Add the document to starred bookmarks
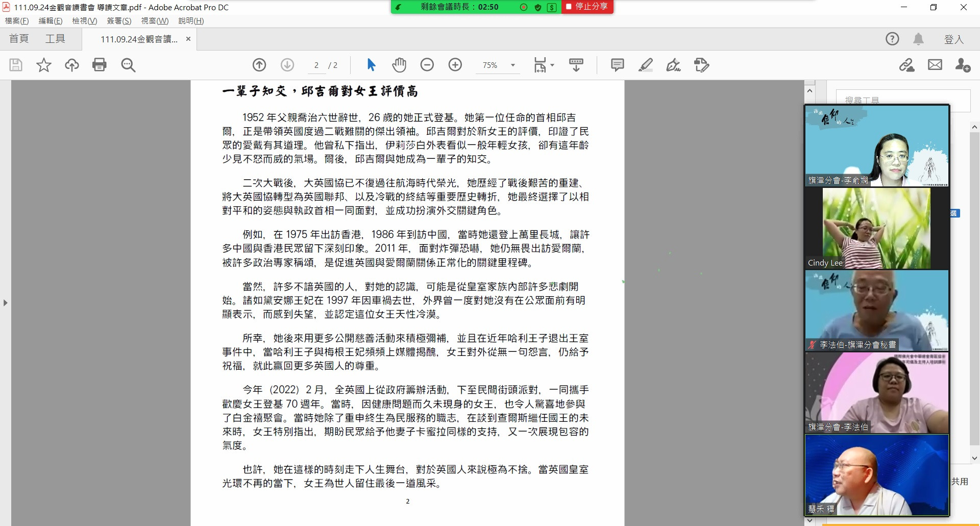This screenshot has width=980, height=526. coord(44,65)
